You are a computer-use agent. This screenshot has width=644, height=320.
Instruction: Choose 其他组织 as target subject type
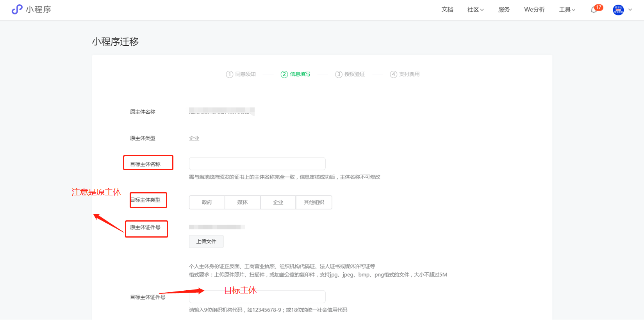314,202
